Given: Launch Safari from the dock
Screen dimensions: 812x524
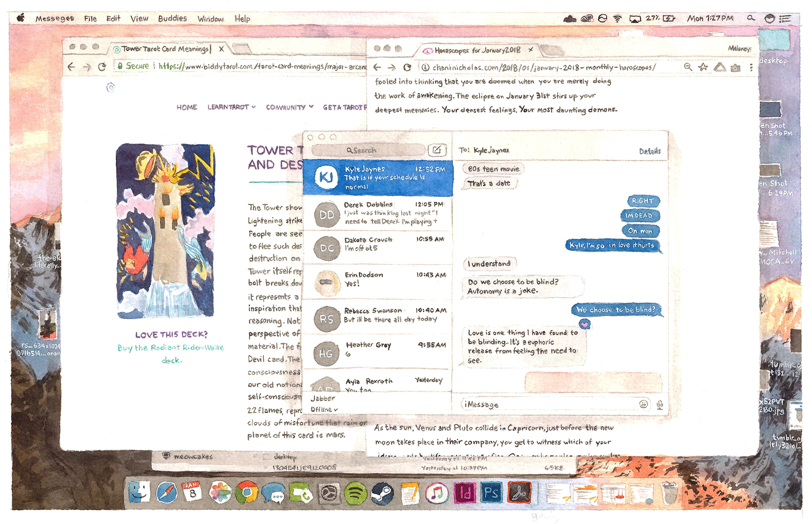Looking at the screenshot, I should tap(166, 492).
